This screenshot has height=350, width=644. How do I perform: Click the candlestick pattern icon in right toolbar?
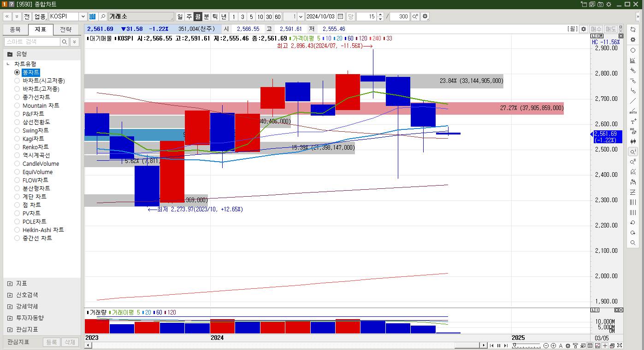pyautogui.click(x=633, y=141)
